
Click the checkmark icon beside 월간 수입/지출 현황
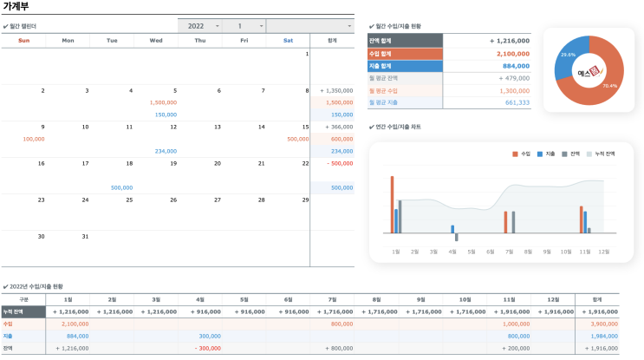coord(371,27)
